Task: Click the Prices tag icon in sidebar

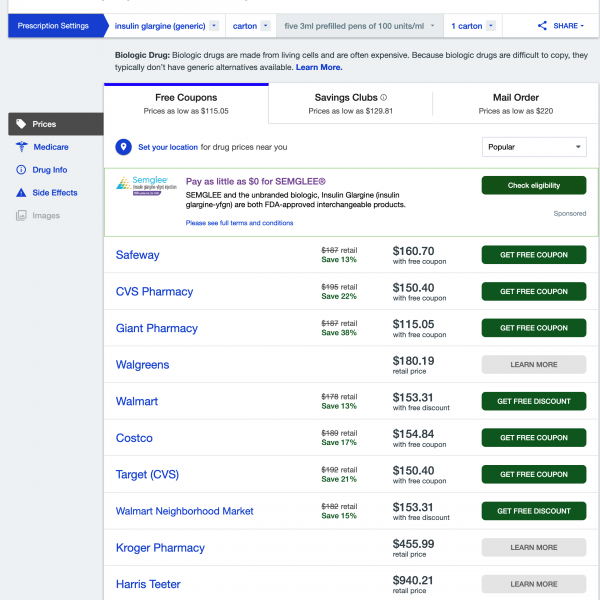Action: tap(21, 124)
